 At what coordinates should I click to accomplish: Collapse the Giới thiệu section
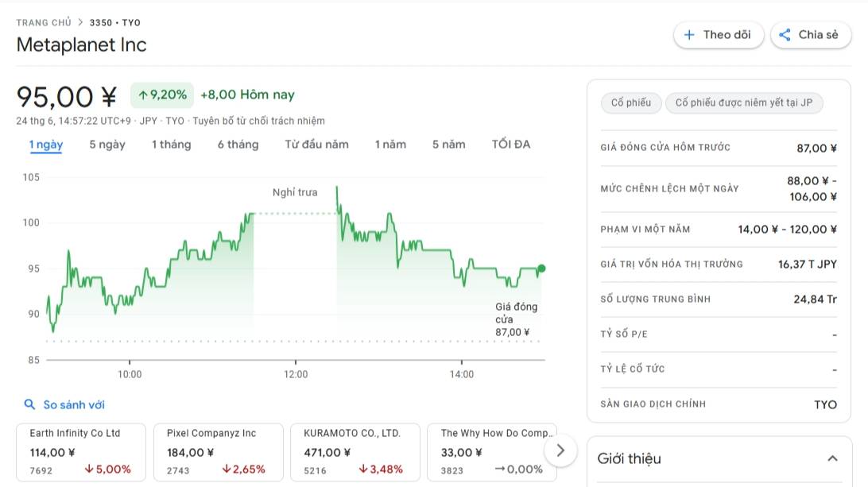(x=832, y=458)
